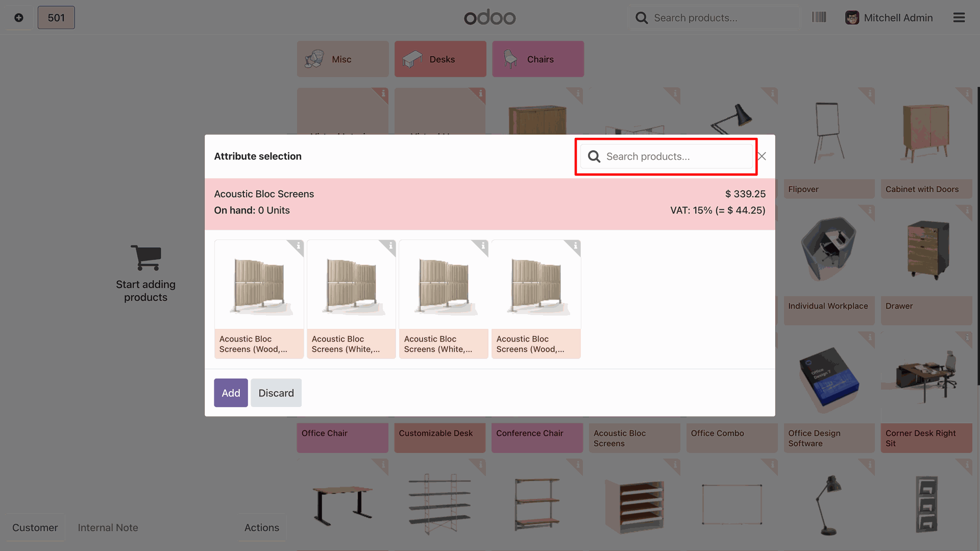Click the Misc category basket icon
980x551 pixels.
point(314,59)
